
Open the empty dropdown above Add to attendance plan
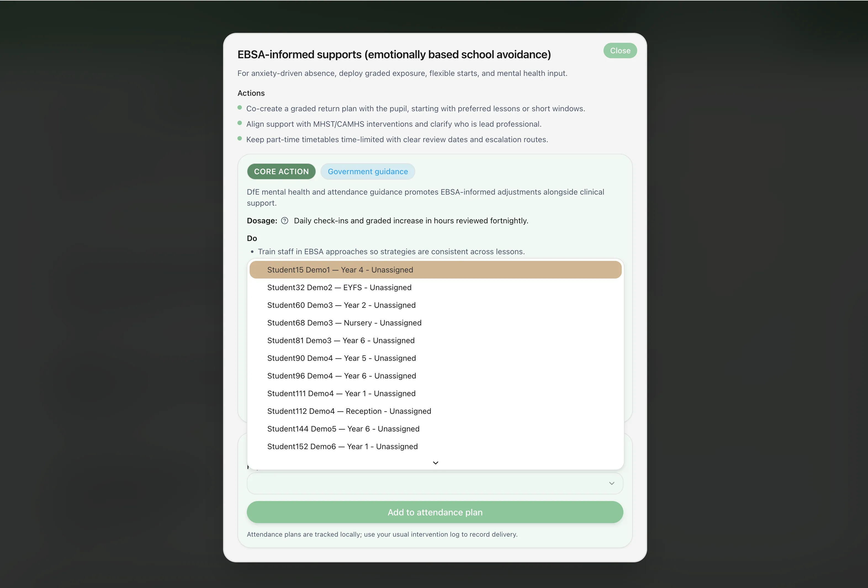click(434, 483)
